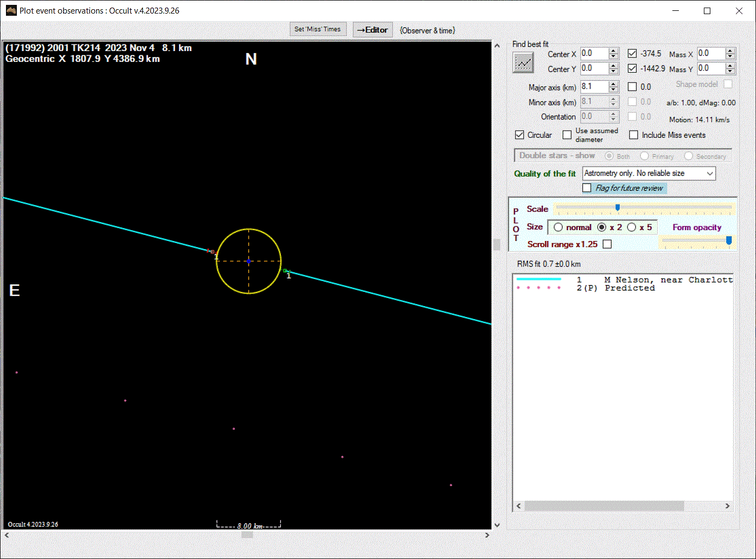
Task: Uncheck the Circular checkbox
Action: pyautogui.click(x=520, y=135)
